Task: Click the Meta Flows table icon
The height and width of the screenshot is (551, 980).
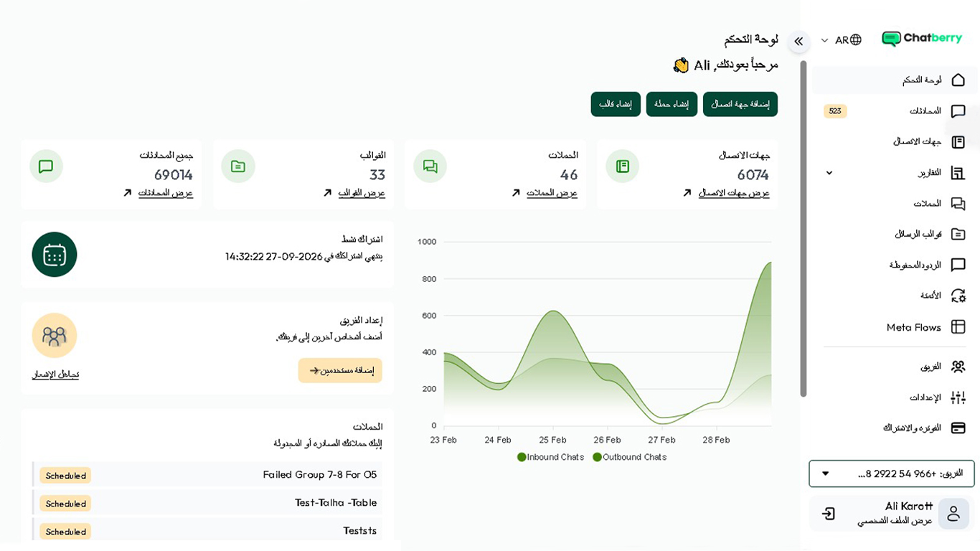Action: pyautogui.click(x=958, y=327)
